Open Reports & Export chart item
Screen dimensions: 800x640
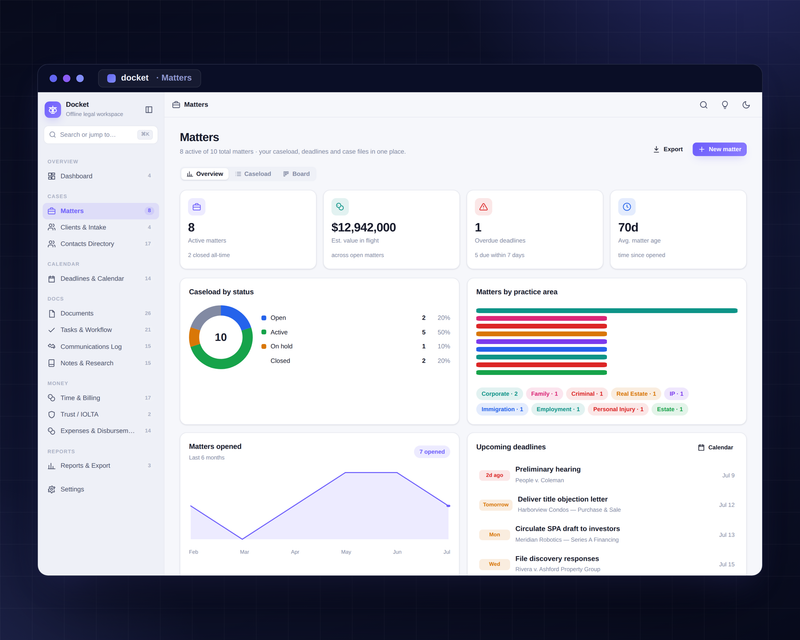pos(101,465)
